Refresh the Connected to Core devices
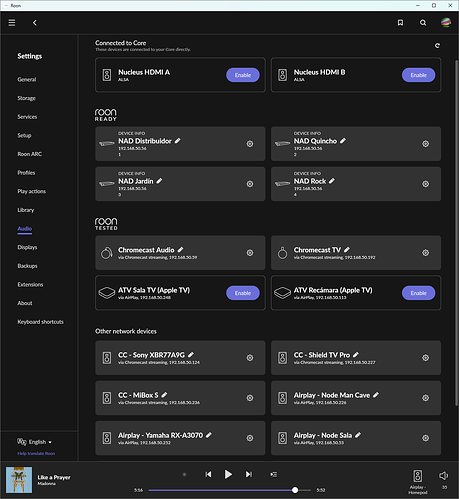Image resolution: width=459 pixels, height=499 pixels. click(437, 45)
